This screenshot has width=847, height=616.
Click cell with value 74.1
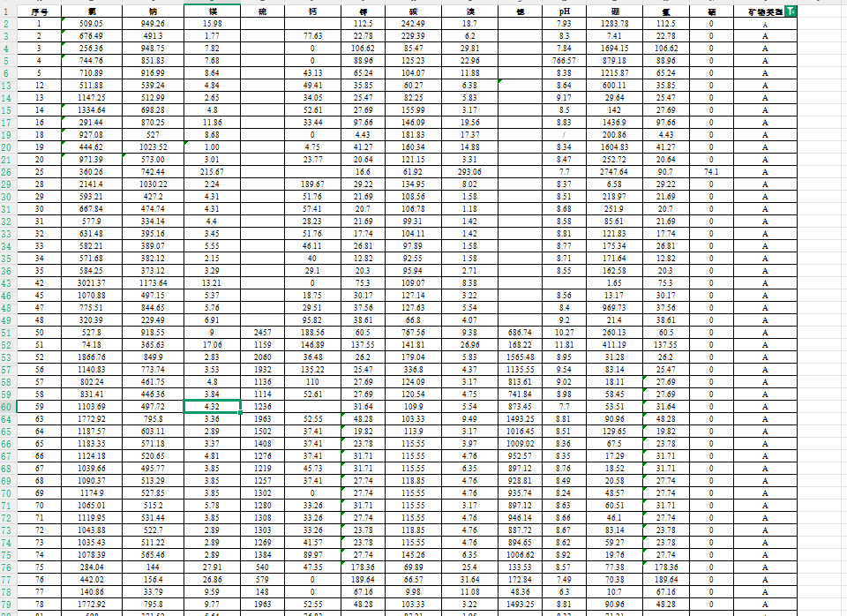point(711,172)
